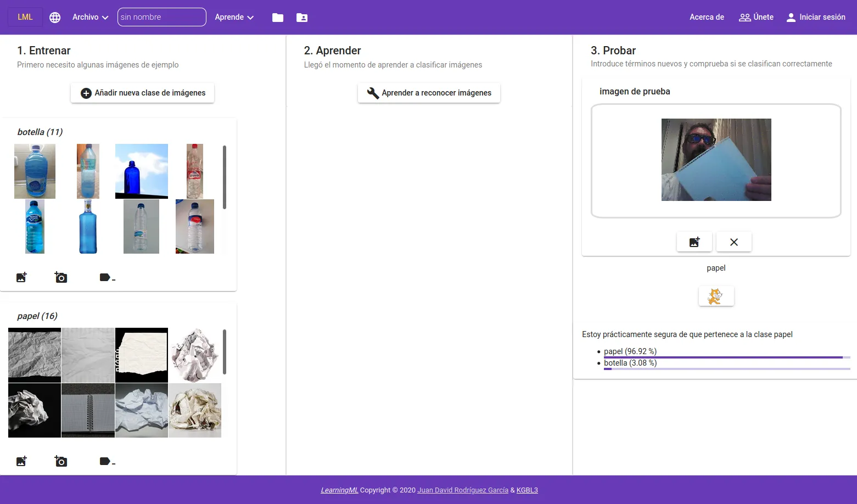Click the 'imagen de prueba' heading
This screenshot has height=504, width=857.
click(x=635, y=91)
